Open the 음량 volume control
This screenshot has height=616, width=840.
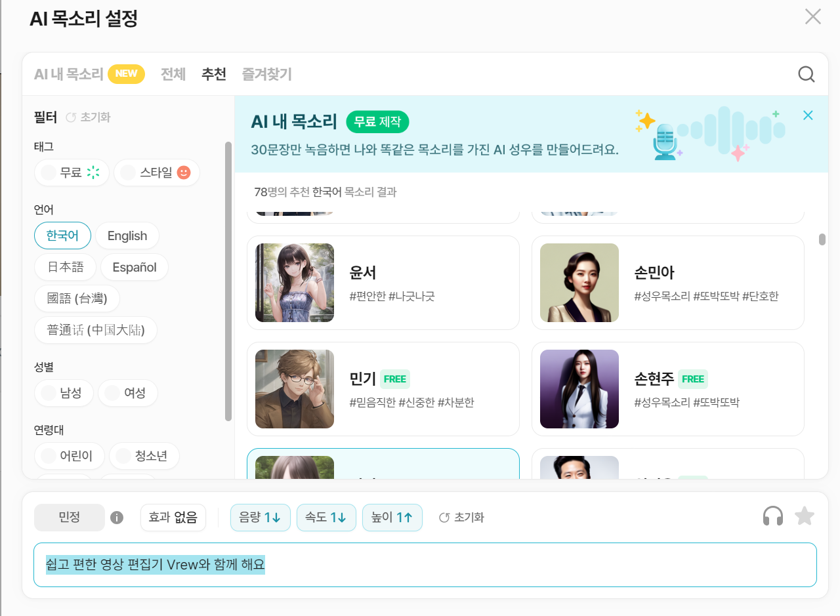[x=260, y=517]
